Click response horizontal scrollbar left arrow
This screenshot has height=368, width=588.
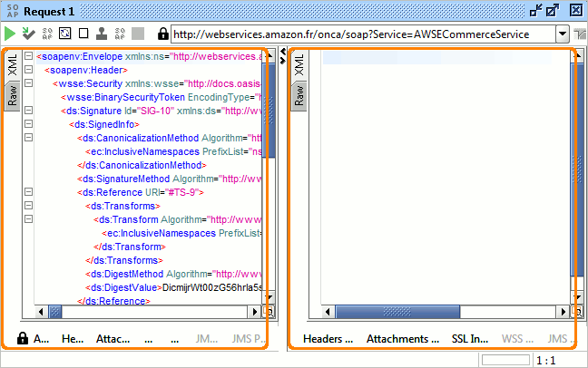328,312
